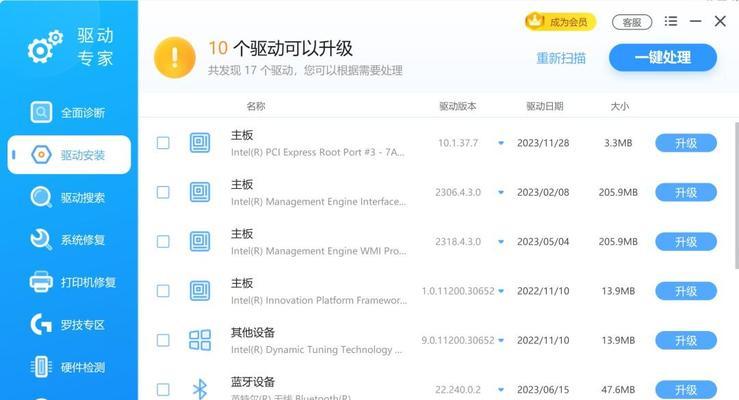Click the 成为会员 membership button
This screenshot has height=400, width=739.
[x=560, y=22]
